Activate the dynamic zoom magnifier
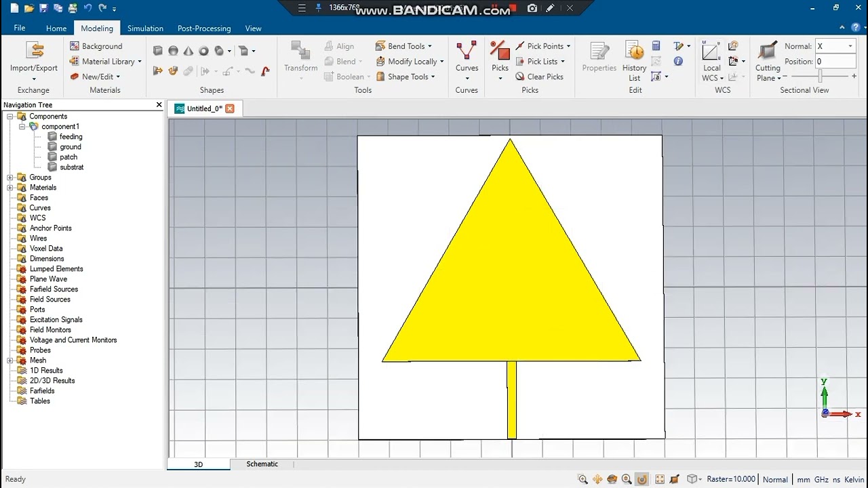The height and width of the screenshot is (488, 868). tap(627, 479)
